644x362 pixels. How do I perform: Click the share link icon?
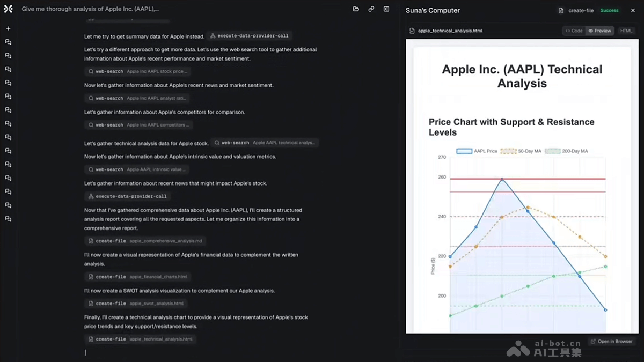tap(371, 9)
